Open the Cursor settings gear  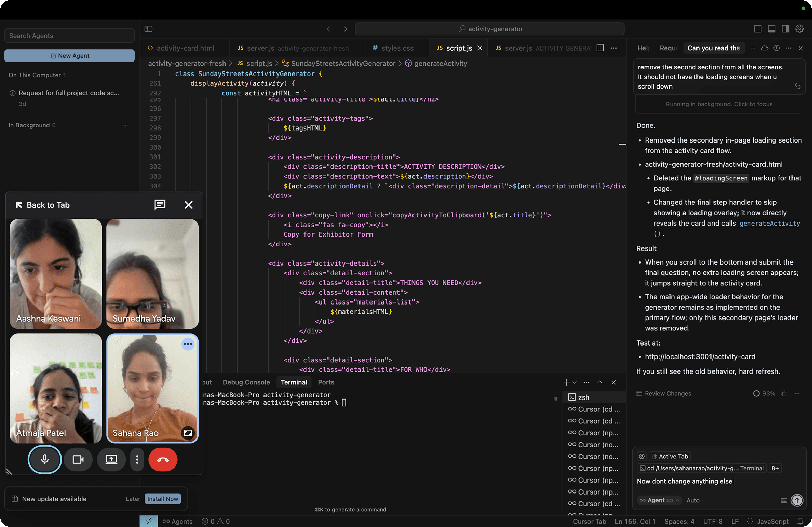pyautogui.click(x=799, y=29)
